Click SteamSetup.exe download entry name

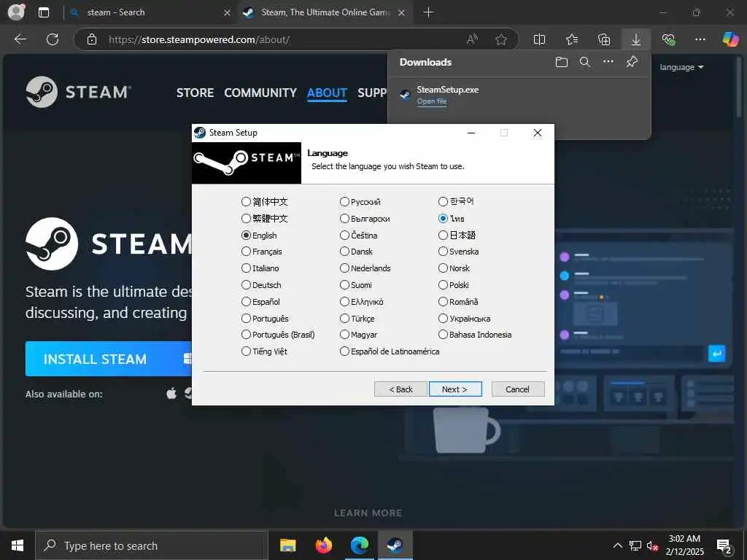448,90
